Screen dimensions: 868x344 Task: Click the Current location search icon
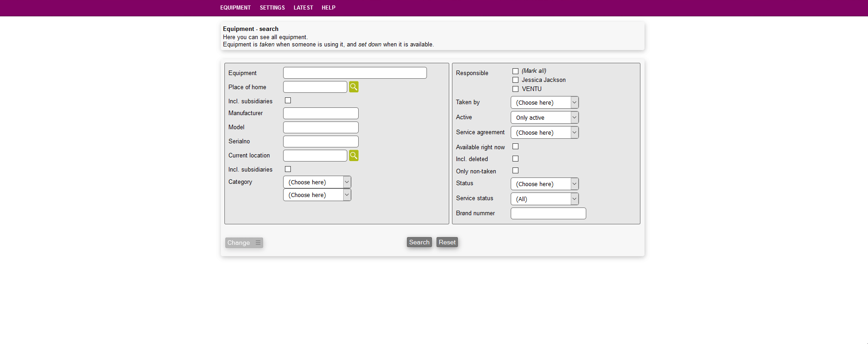(354, 156)
